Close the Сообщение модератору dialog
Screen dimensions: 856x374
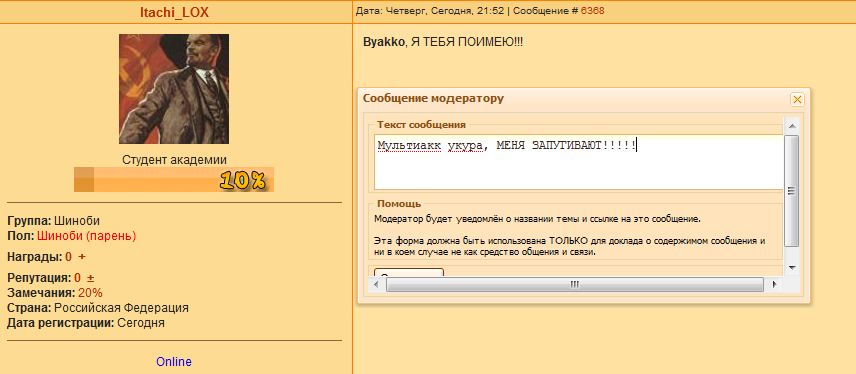click(x=797, y=99)
